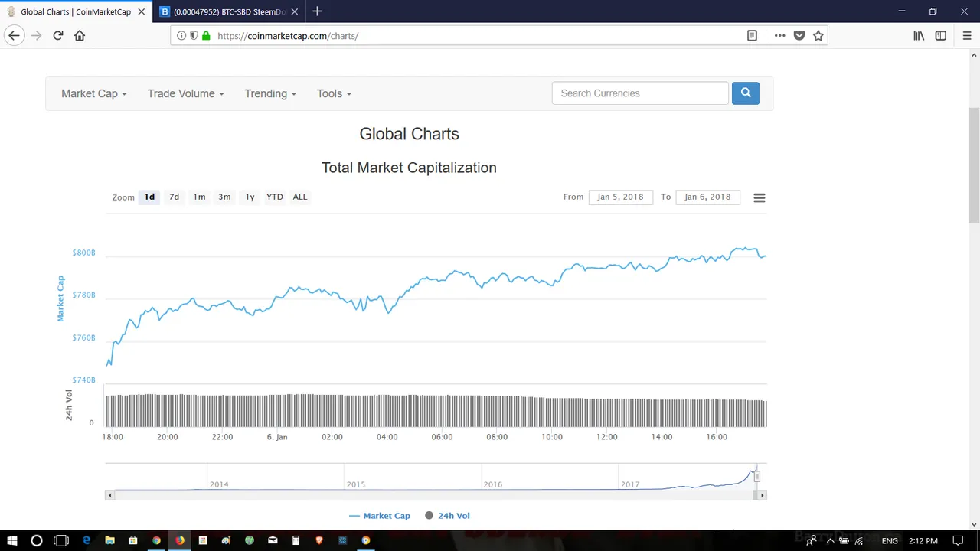
Task: Open File Explorer from taskbar
Action: (x=109, y=540)
